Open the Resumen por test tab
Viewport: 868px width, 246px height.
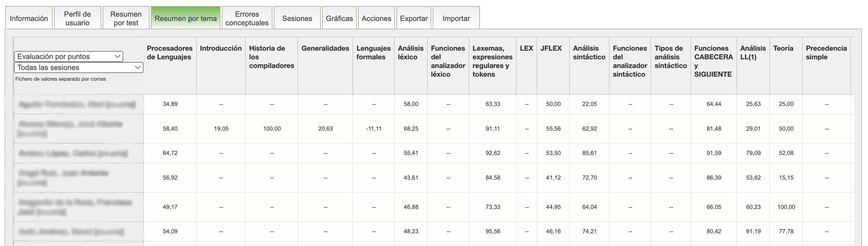(x=126, y=19)
